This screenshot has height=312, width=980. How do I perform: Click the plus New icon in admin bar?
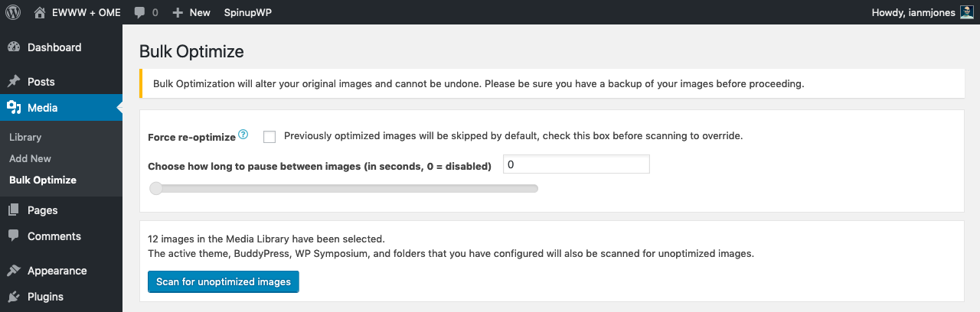178,13
